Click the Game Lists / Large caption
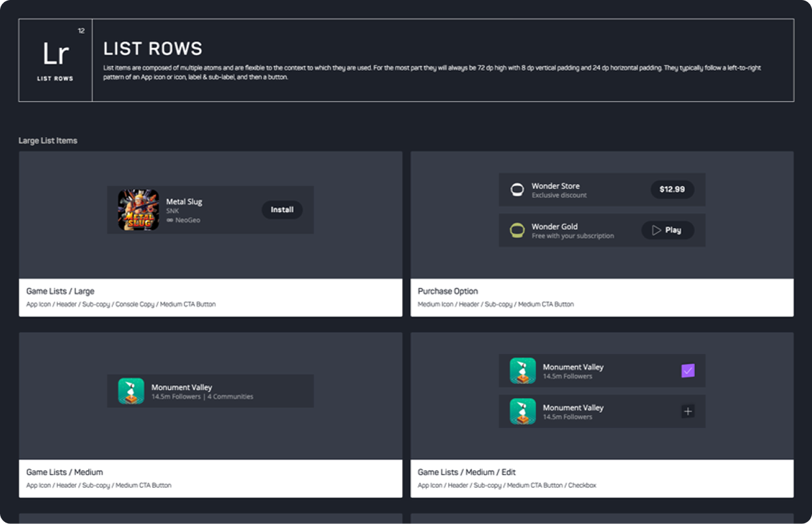Image resolution: width=812 pixels, height=524 pixels. tap(60, 291)
